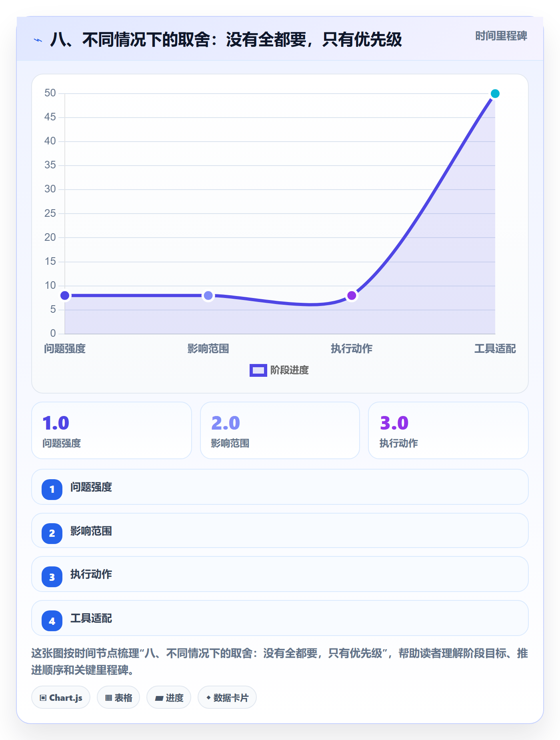Select the cyan 工具适配 data point
Image resolution: width=560 pixels, height=740 pixels.
[x=495, y=94]
